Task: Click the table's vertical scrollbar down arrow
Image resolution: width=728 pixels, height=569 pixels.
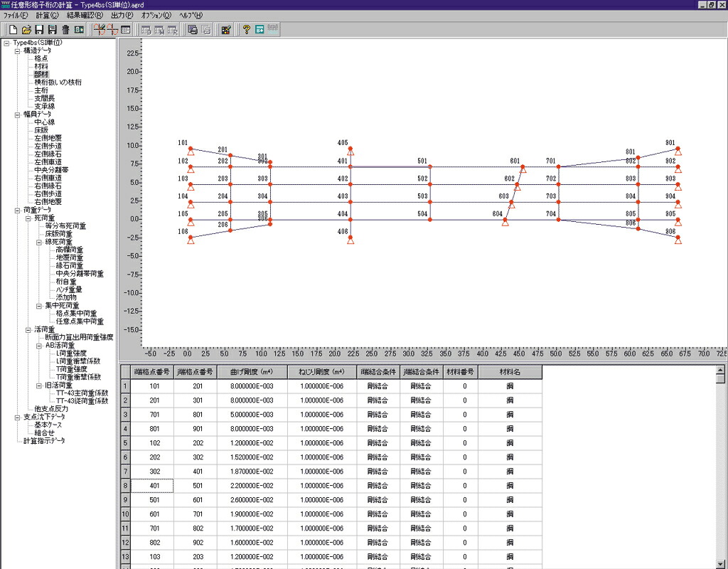Action: coord(720,564)
